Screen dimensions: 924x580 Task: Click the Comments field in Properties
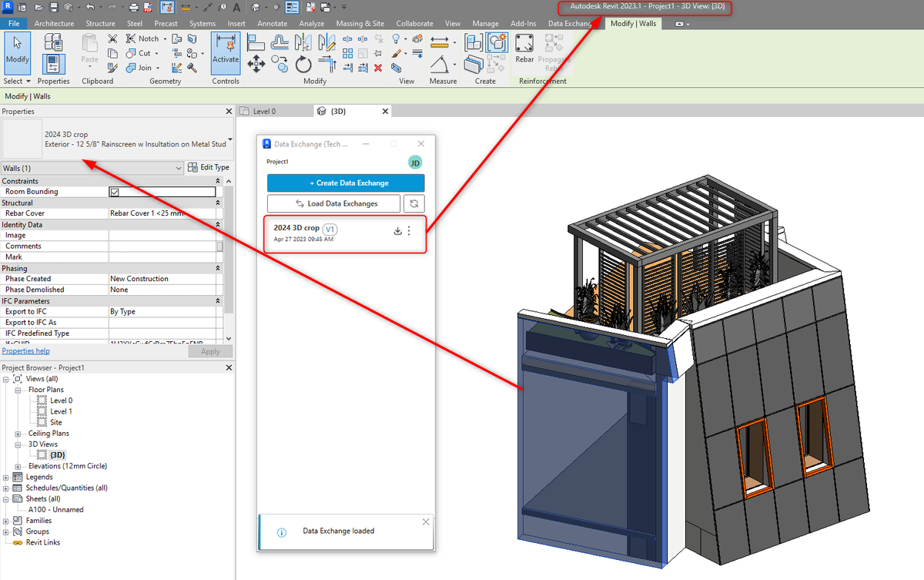[162, 246]
